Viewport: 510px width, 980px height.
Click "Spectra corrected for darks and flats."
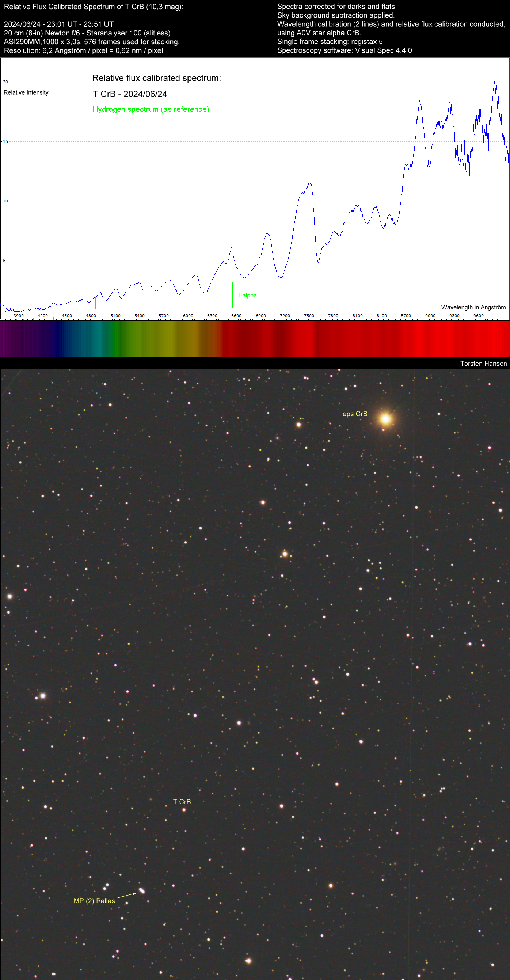[336, 7]
